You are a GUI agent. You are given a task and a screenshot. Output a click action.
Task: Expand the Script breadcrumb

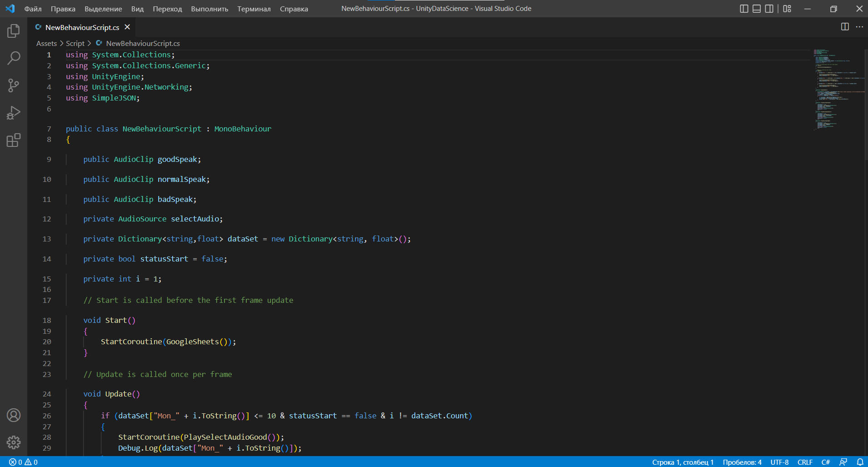click(x=75, y=43)
